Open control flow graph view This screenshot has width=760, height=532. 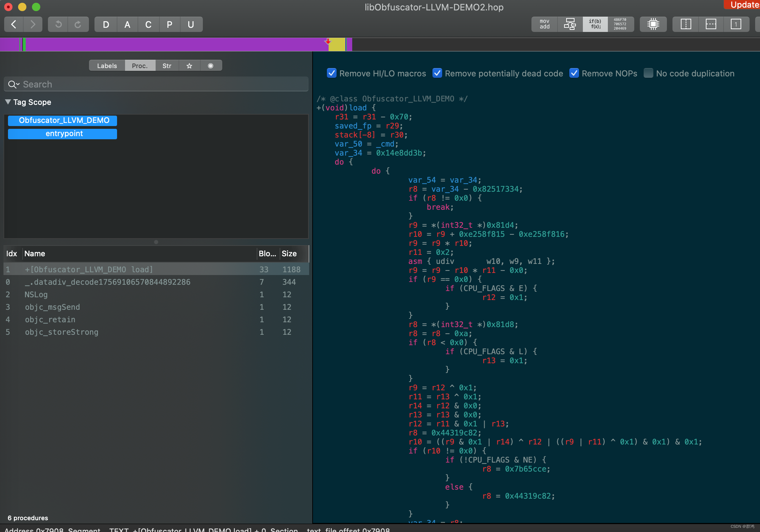pyautogui.click(x=570, y=24)
